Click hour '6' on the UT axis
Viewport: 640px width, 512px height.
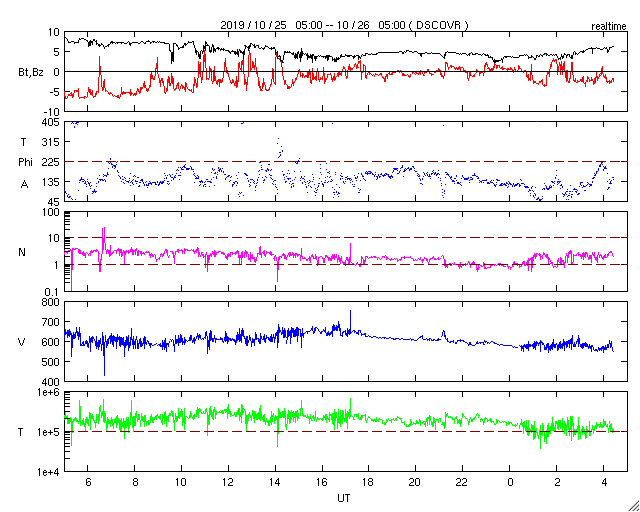pyautogui.click(x=88, y=482)
